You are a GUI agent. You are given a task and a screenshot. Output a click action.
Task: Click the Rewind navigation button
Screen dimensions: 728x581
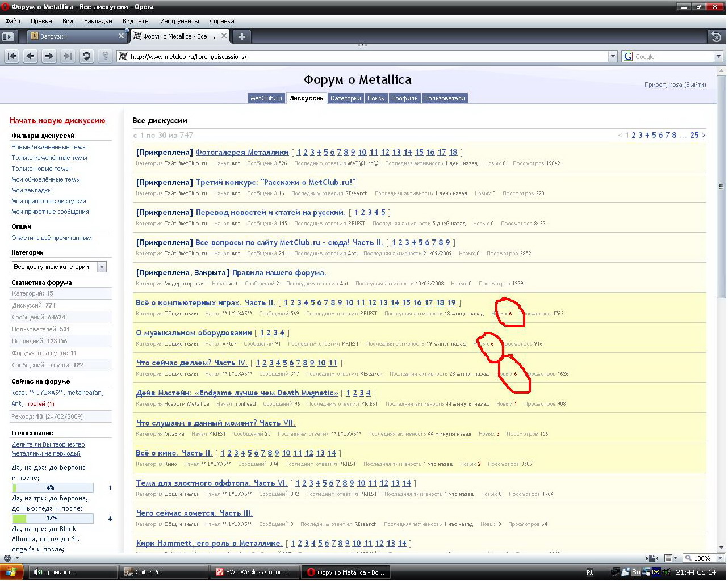pos(12,56)
